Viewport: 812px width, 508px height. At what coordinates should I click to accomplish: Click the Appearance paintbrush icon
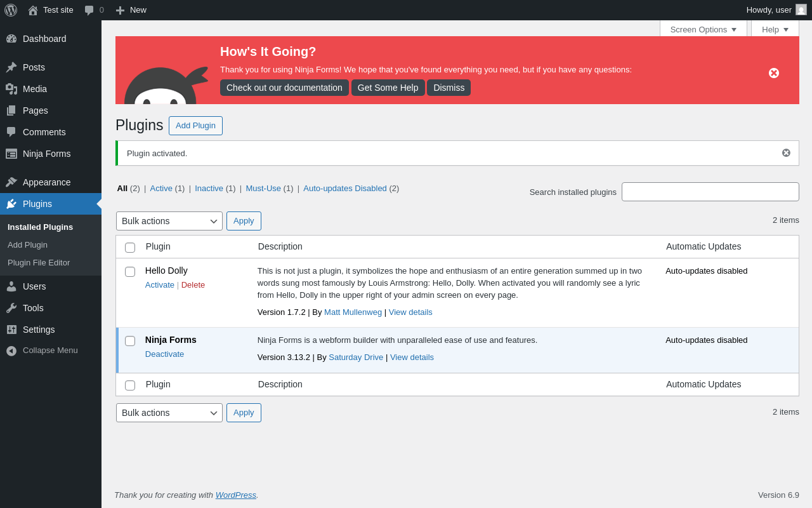[11, 182]
